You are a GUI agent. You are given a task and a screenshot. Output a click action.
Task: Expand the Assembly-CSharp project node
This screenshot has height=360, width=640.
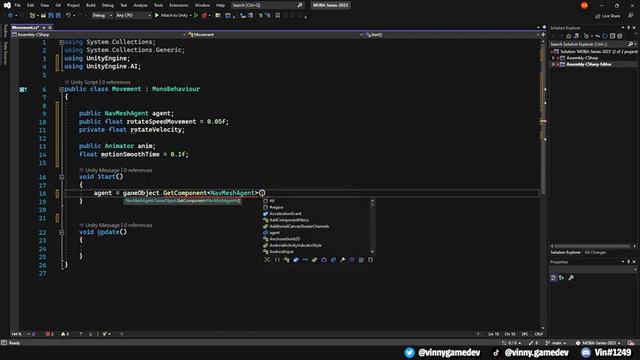click(x=554, y=58)
